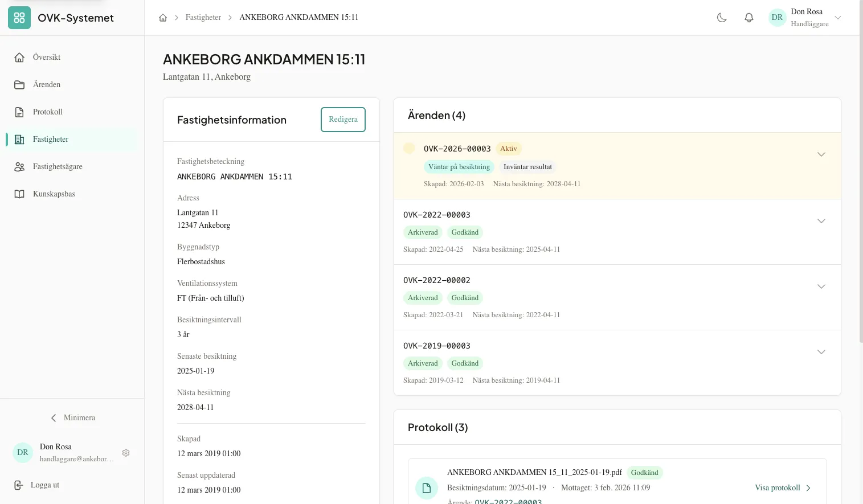
Task: Expand case OVK-2019-00003
Action: [821, 352]
